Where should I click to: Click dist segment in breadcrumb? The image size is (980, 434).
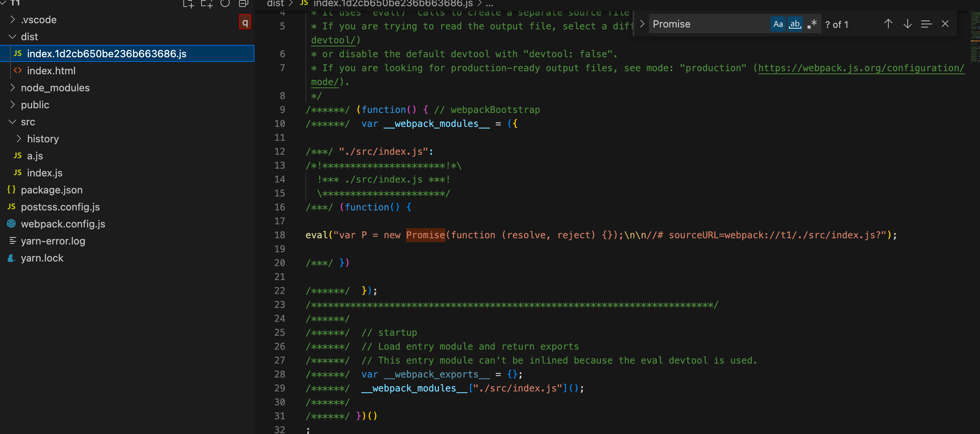pos(275,4)
